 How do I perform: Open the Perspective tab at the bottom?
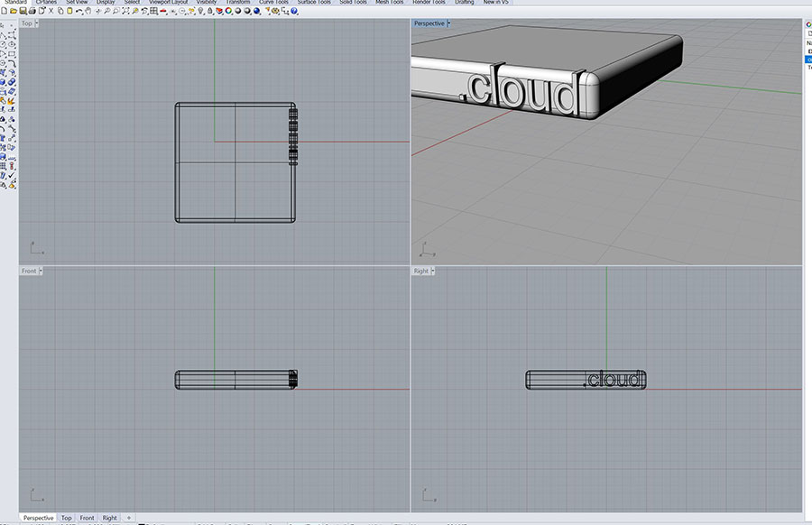(38, 518)
